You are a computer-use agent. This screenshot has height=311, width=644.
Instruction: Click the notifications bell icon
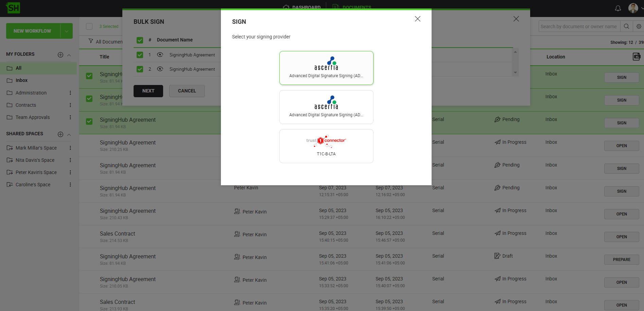[618, 8]
